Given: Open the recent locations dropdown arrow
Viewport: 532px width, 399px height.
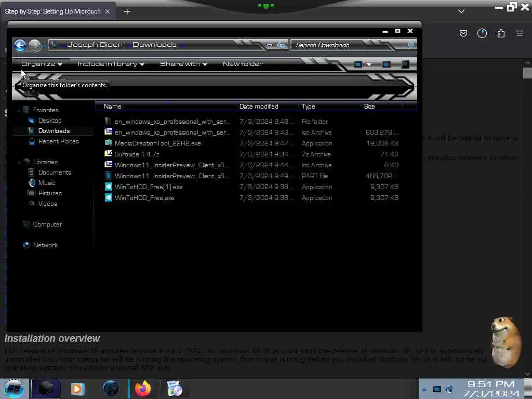Looking at the screenshot, I should [x=45, y=46].
